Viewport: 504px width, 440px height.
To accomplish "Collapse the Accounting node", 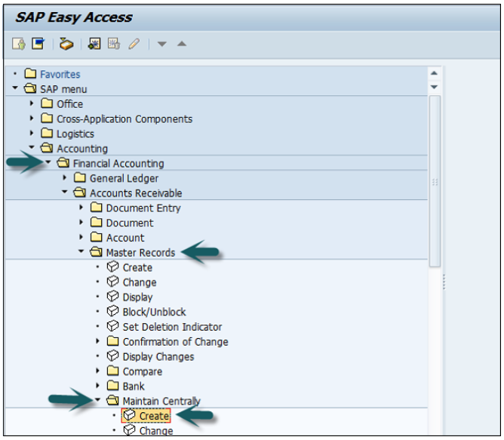I will [x=32, y=147].
